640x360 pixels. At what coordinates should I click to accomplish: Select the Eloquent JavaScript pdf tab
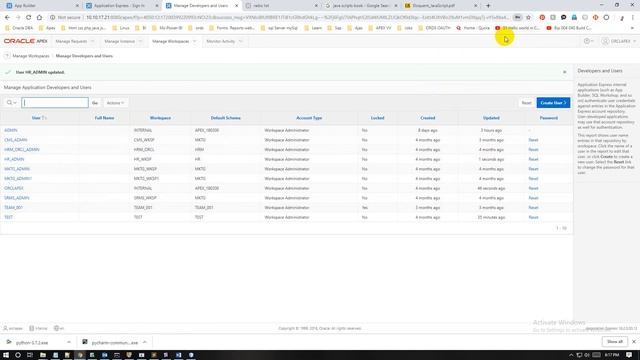[440, 6]
